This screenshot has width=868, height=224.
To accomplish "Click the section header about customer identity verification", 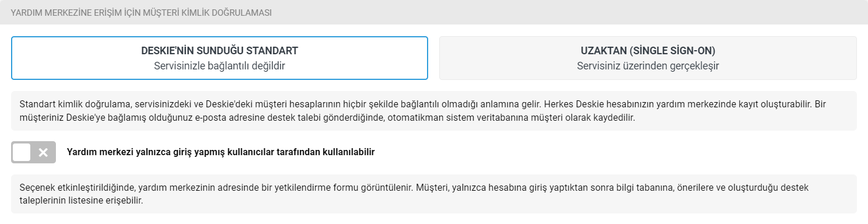I will (141, 12).
